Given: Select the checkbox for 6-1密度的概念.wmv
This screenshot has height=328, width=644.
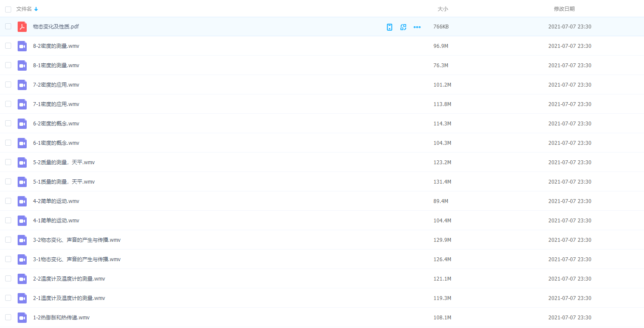Looking at the screenshot, I should tap(8, 143).
